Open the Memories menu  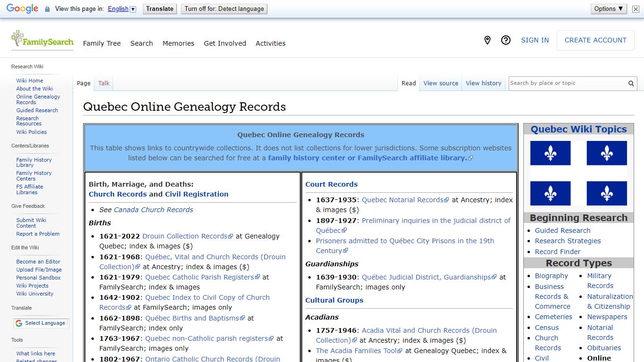[178, 43]
